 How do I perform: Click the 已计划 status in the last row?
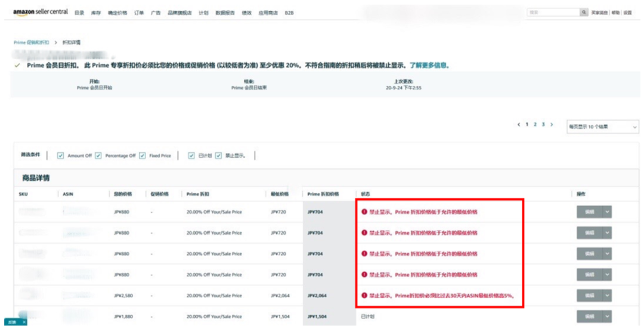(367, 316)
